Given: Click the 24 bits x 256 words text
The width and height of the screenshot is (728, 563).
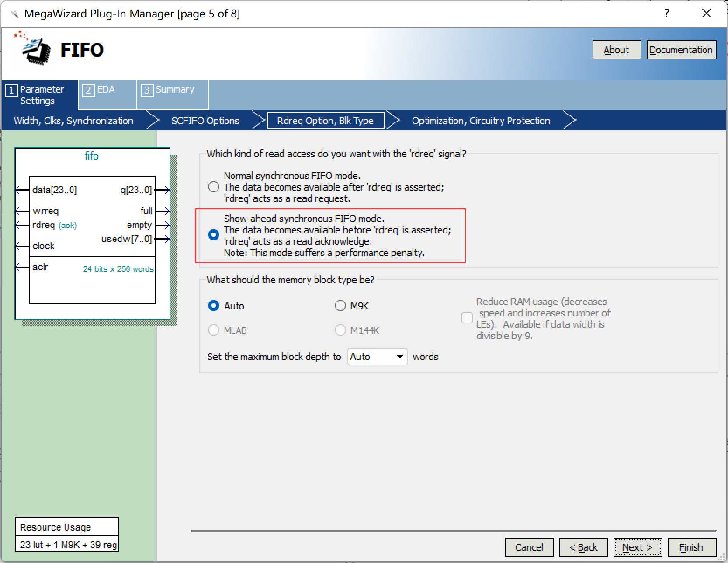Looking at the screenshot, I should pos(118,269).
